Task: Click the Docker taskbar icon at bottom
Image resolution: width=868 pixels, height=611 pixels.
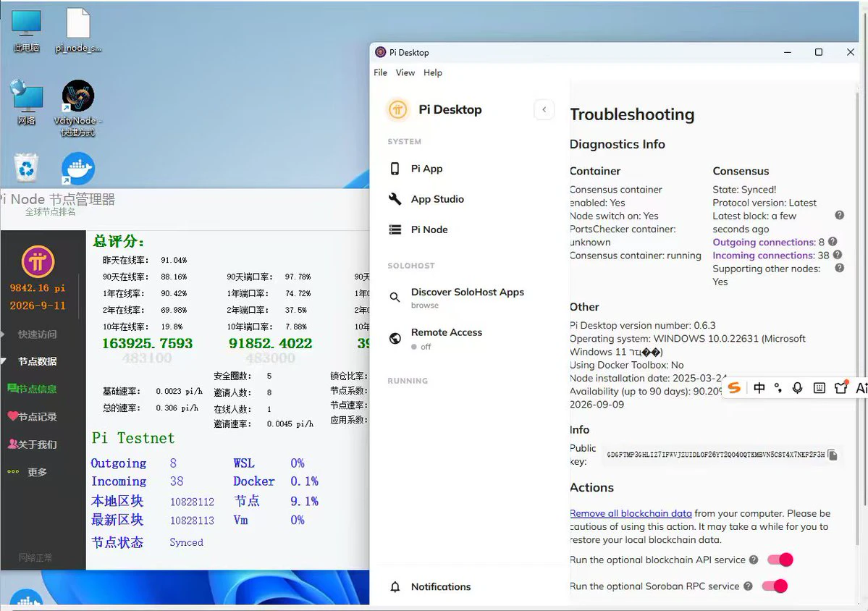Action: (26, 599)
